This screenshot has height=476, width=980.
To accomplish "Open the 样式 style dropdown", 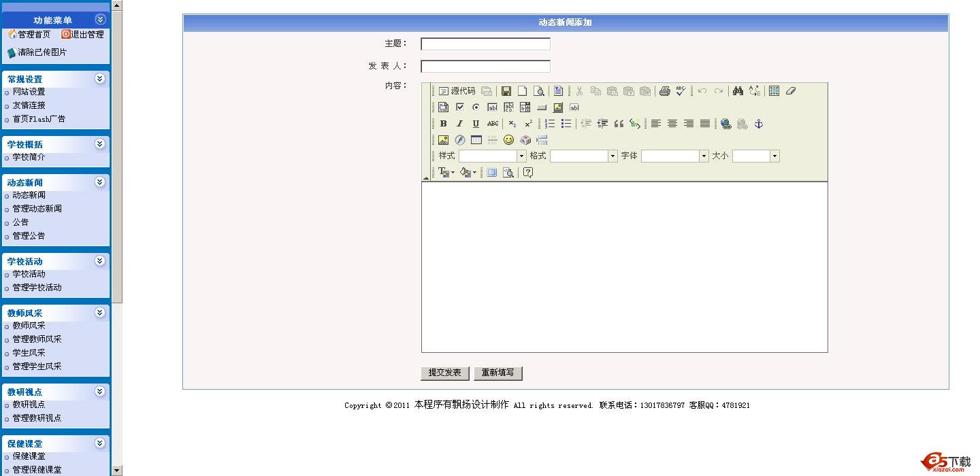I will (492, 156).
